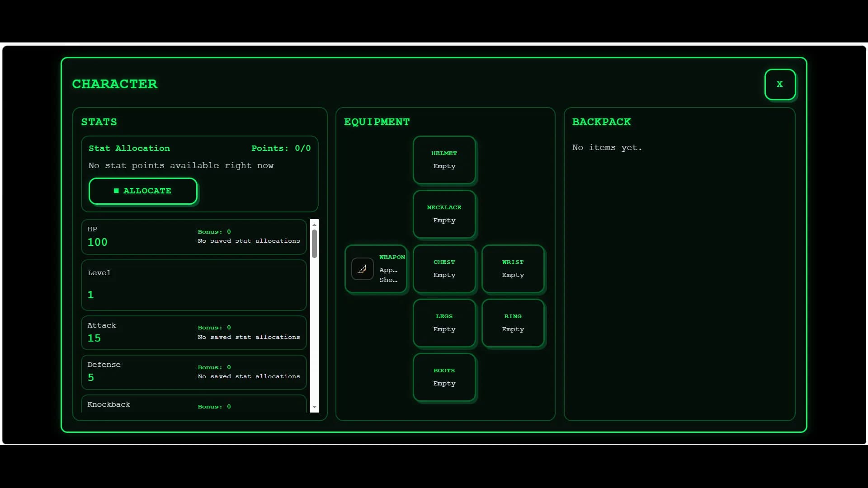Click the EQUIPMENT panel heading
868x488 pixels.
click(x=377, y=122)
